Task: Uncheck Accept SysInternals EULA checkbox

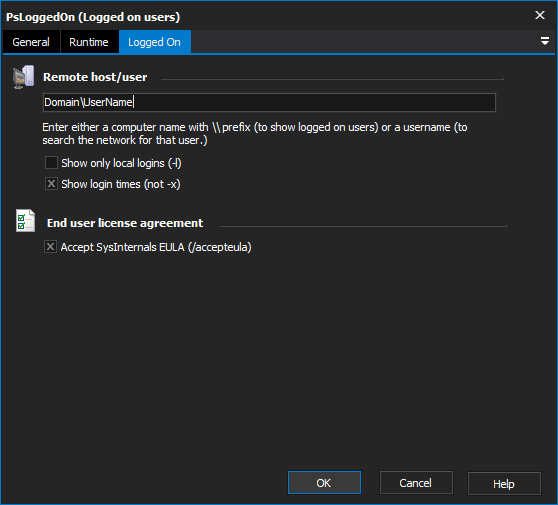Action: (50, 247)
